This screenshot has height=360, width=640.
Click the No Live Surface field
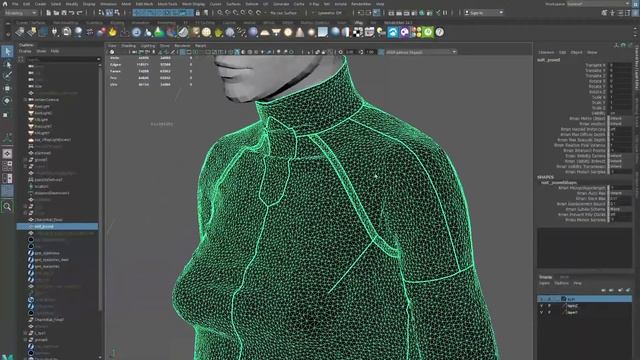coord(283,13)
